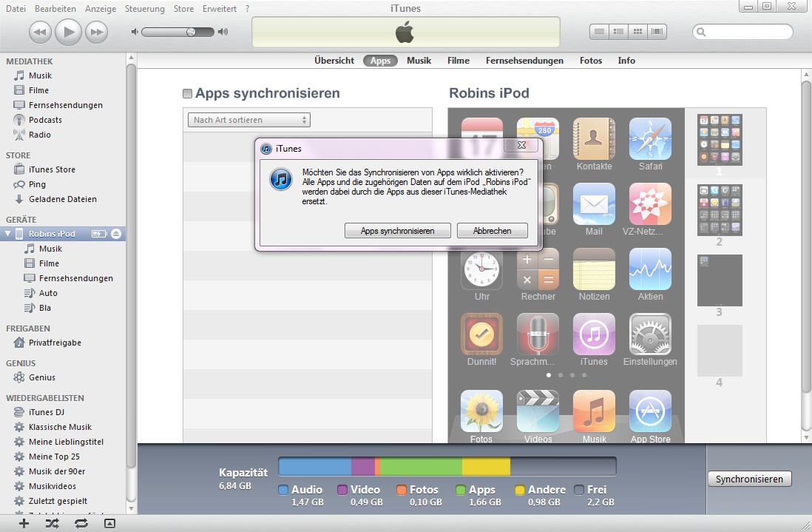Open the iTunes DJ playlist

coord(46,412)
